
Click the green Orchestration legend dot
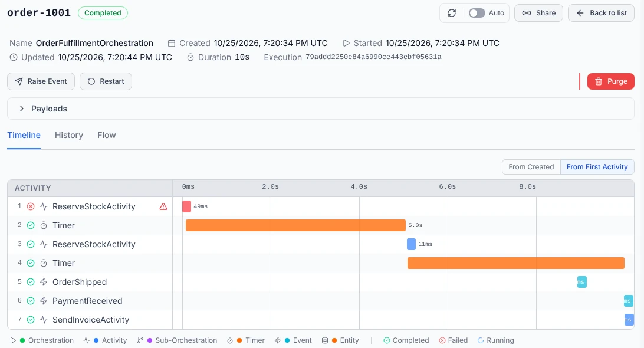click(22, 340)
